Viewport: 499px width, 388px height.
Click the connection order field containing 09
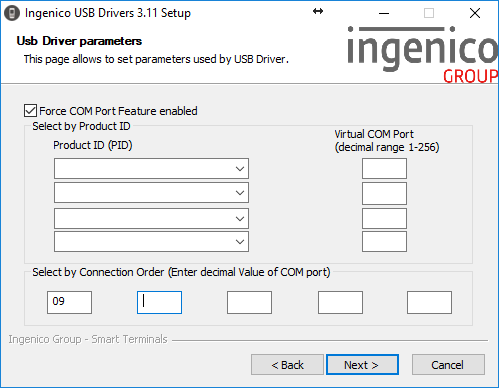(69, 302)
